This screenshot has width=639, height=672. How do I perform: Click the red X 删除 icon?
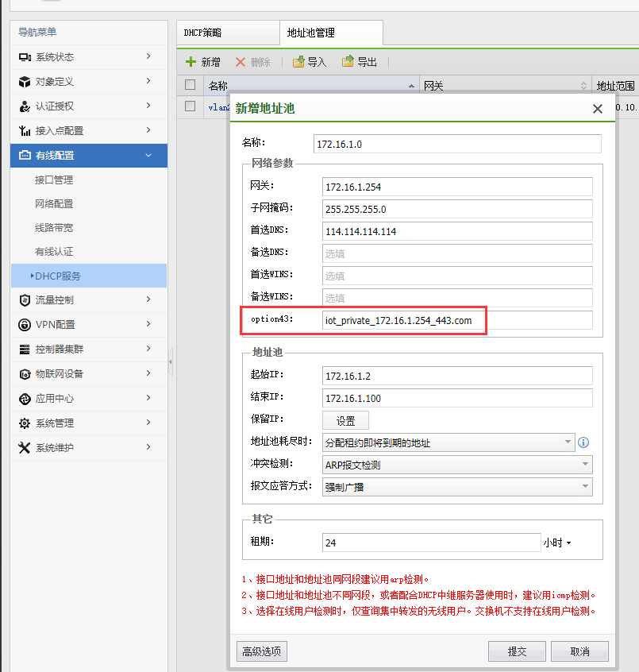[x=241, y=62]
